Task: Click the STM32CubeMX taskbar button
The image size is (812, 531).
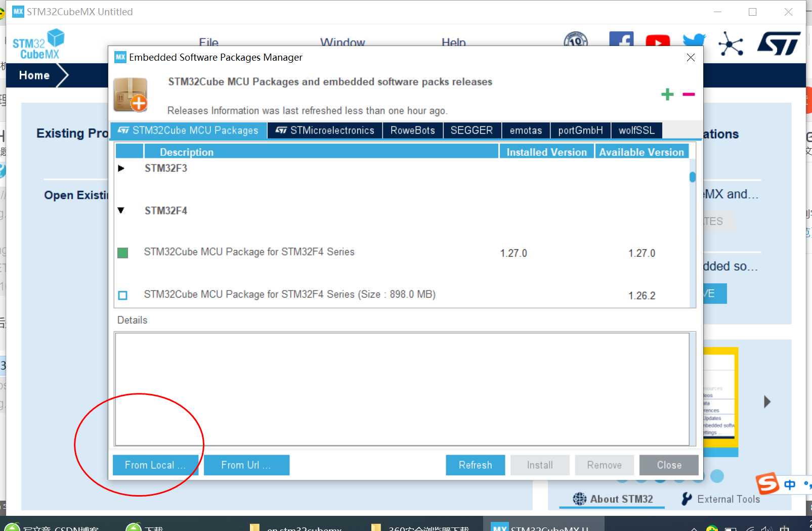Action: [544, 524]
